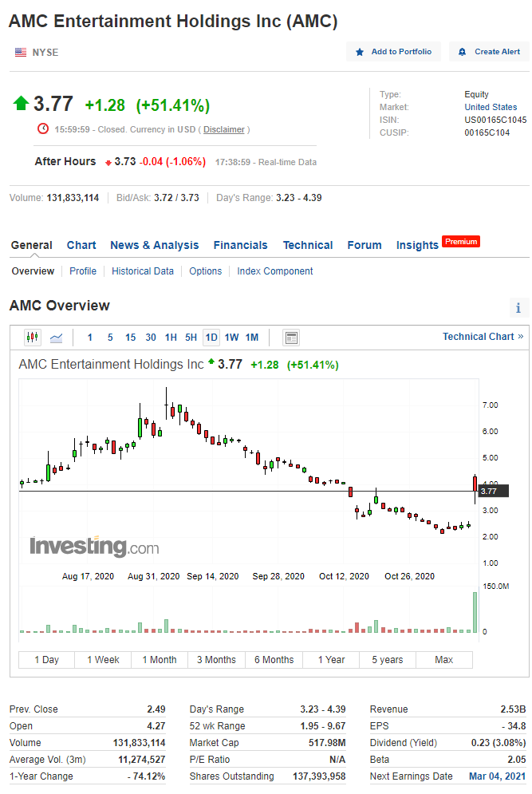Image resolution: width=532 pixels, height=794 pixels.
Task: Open United States market link
Action: (491, 107)
